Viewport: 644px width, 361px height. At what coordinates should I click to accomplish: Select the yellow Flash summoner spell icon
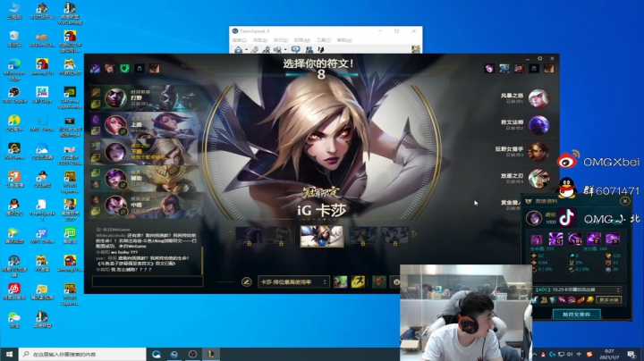[x=358, y=281]
